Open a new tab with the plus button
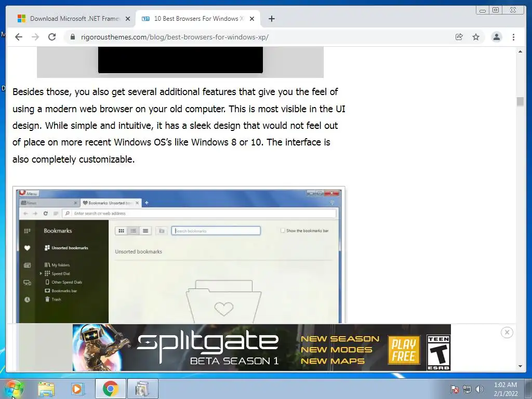The image size is (532, 399). 271,19
